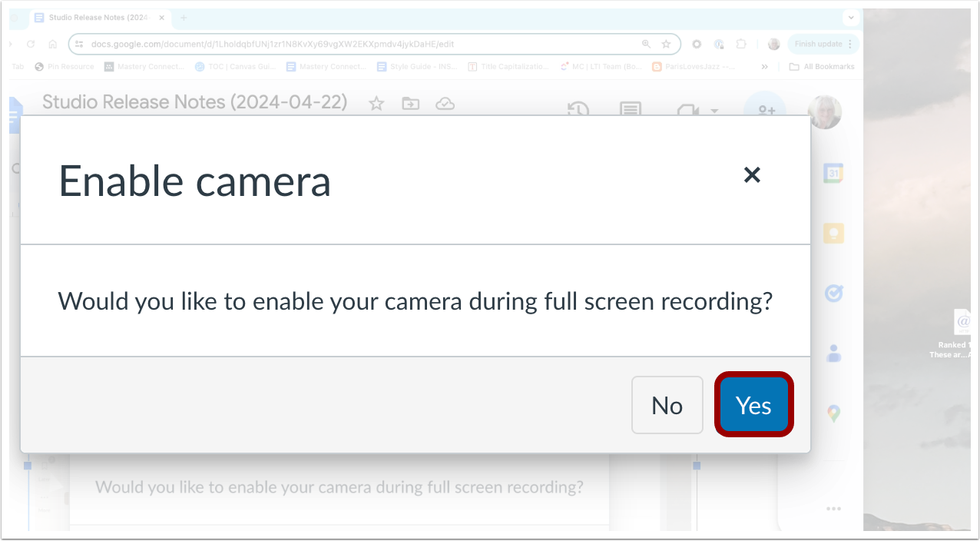Open the Style Guide bookmark
The width and height of the screenshot is (980, 541).
(x=419, y=67)
